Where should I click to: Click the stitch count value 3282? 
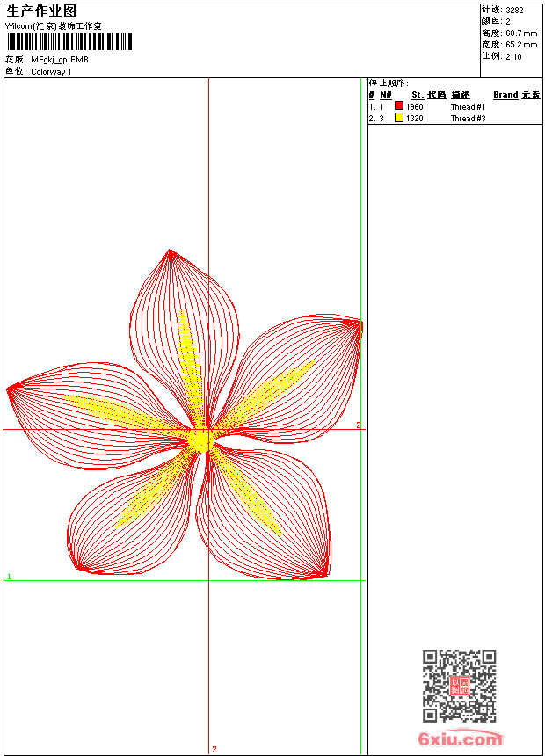click(514, 11)
